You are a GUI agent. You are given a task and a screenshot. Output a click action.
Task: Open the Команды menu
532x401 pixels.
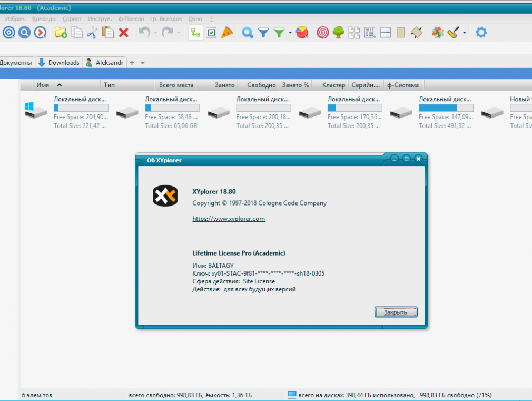tap(44, 19)
